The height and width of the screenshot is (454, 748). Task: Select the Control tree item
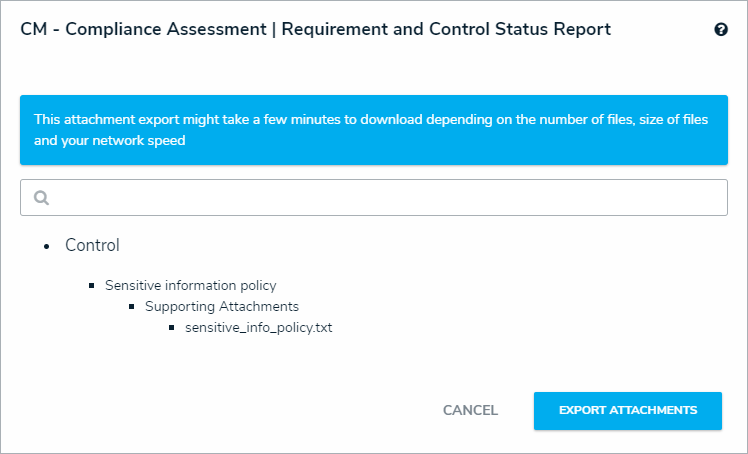(x=92, y=245)
